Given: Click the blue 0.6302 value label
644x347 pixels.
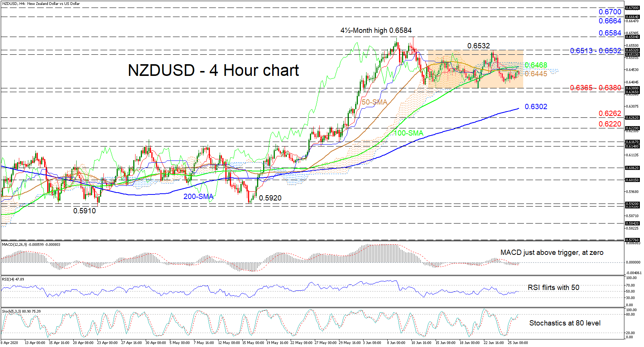Looking at the screenshot, I should 536,106.
